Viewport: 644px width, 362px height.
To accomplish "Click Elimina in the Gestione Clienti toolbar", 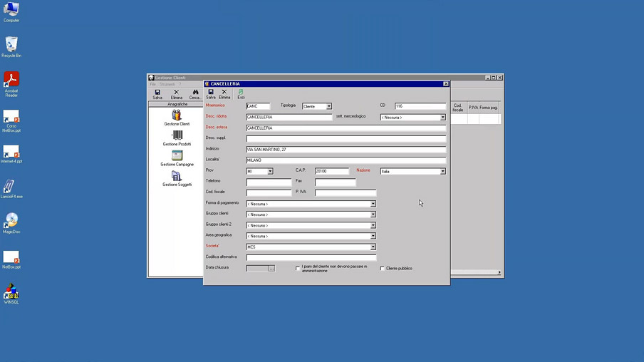I will coord(176,95).
